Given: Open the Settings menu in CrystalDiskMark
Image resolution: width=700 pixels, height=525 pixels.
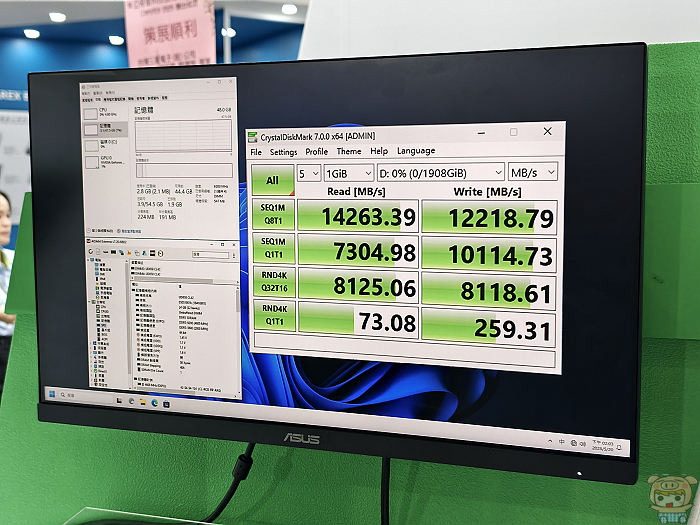Looking at the screenshot, I should coord(283,152).
